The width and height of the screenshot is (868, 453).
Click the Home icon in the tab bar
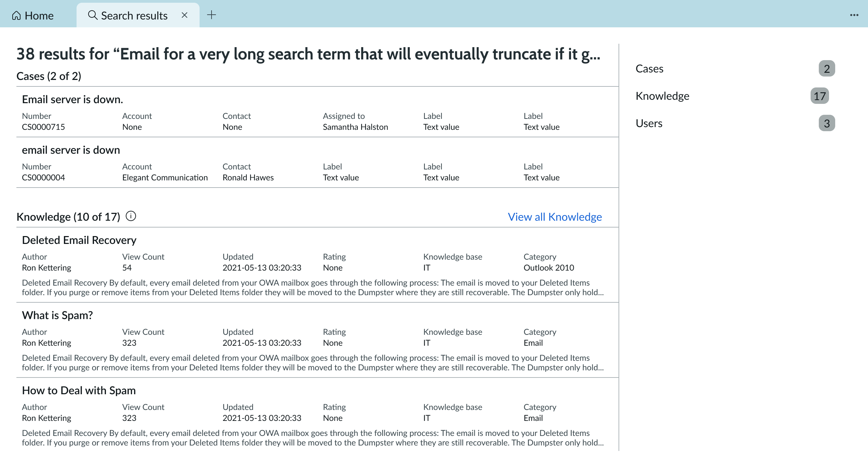pyautogui.click(x=16, y=15)
